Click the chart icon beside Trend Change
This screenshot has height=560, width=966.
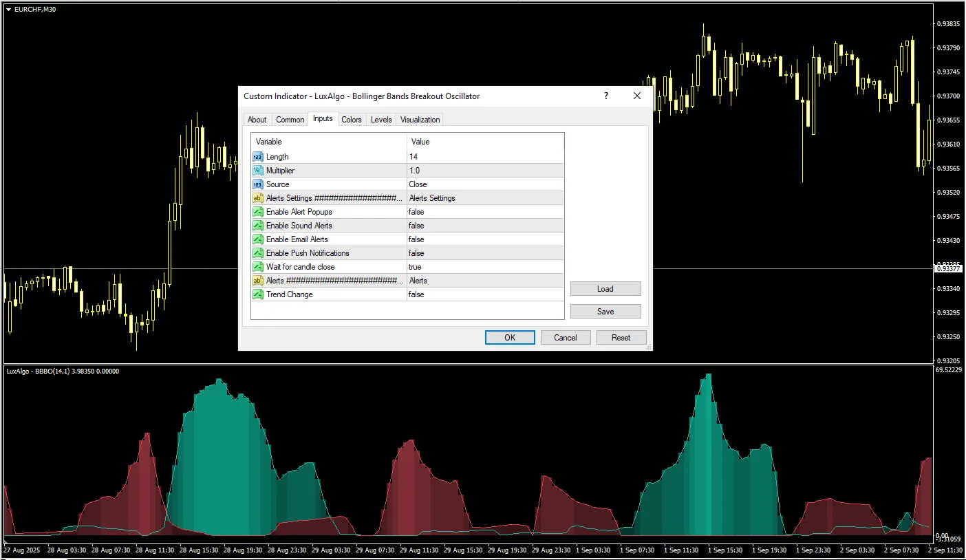pyautogui.click(x=257, y=294)
